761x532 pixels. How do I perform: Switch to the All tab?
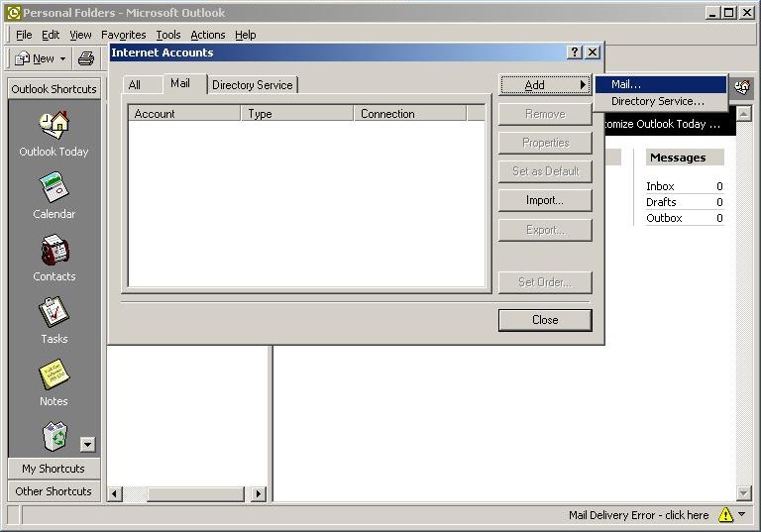click(x=135, y=85)
